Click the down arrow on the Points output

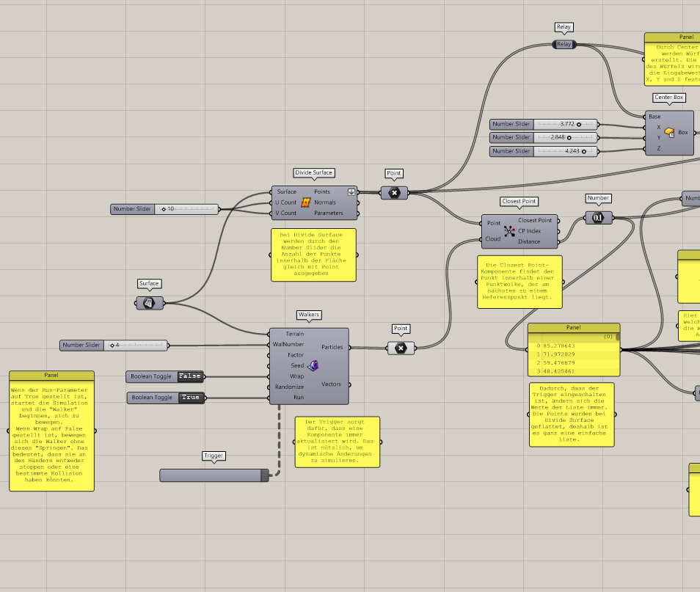(351, 191)
